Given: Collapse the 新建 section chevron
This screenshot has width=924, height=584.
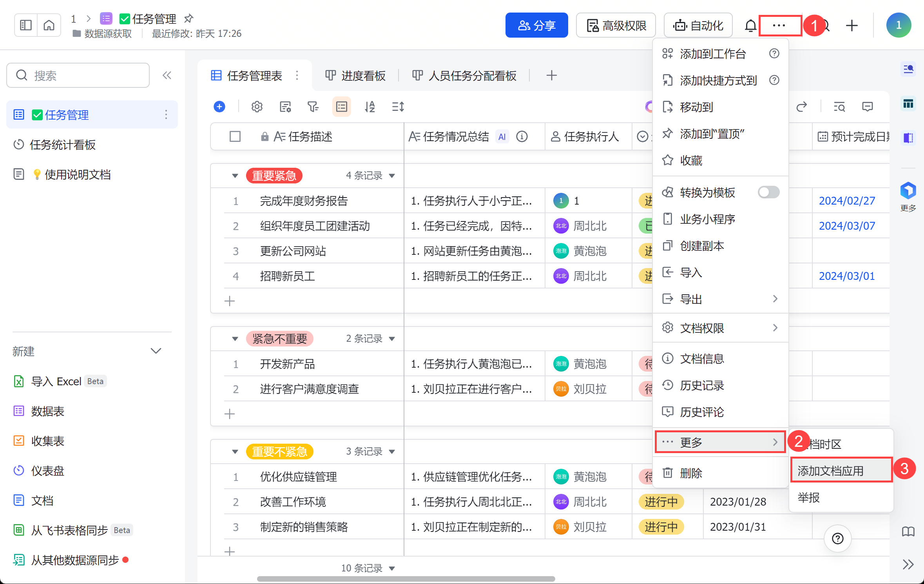Looking at the screenshot, I should [156, 351].
